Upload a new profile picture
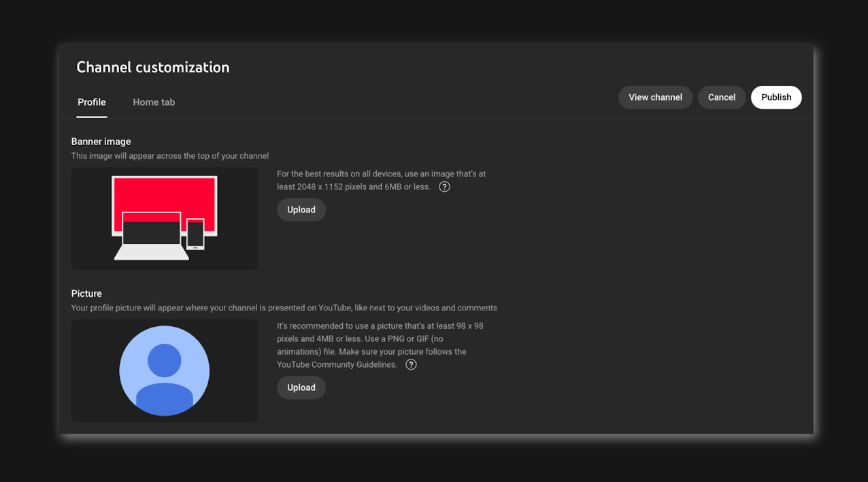 pyautogui.click(x=301, y=387)
